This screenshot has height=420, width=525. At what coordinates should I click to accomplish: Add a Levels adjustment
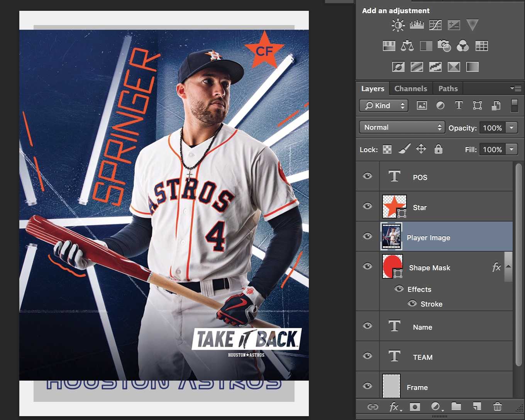(417, 25)
